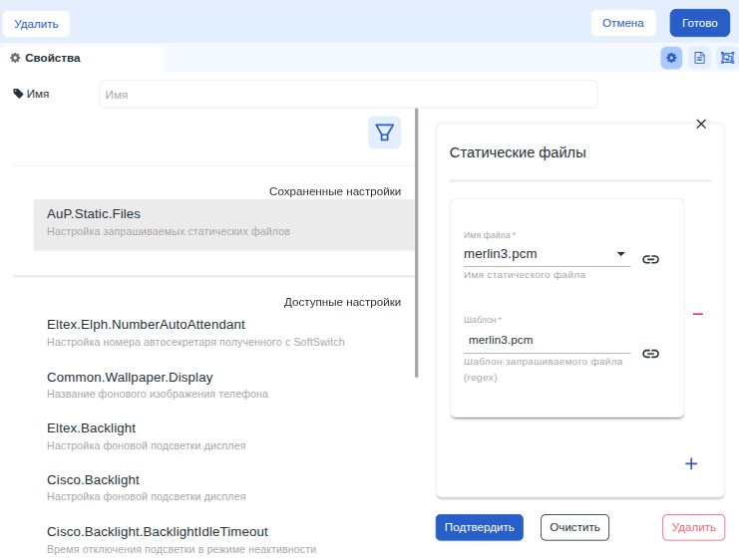Click link icon beside Шаблон field
This screenshot has width=739, height=560.
(x=650, y=354)
